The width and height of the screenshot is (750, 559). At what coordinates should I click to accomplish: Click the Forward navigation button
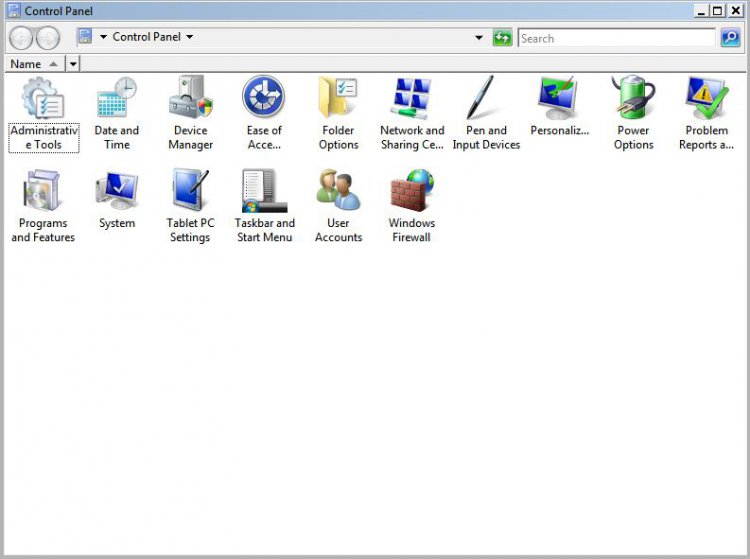[x=48, y=38]
